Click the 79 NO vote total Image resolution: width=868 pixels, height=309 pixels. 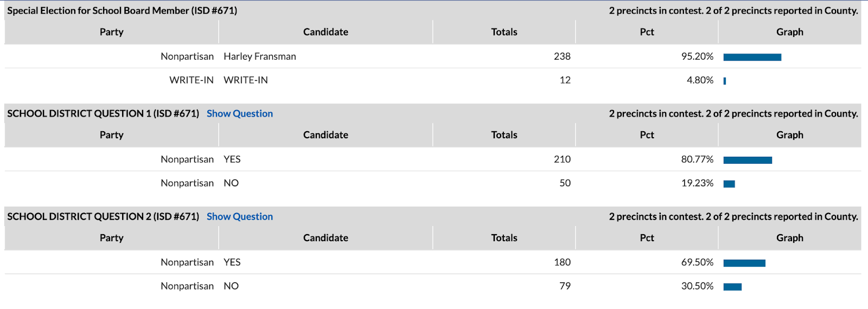click(x=565, y=286)
